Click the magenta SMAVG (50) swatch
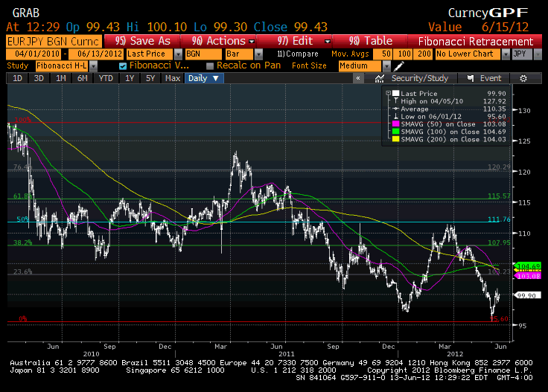Viewport: 548px width, 392px height. click(x=395, y=124)
